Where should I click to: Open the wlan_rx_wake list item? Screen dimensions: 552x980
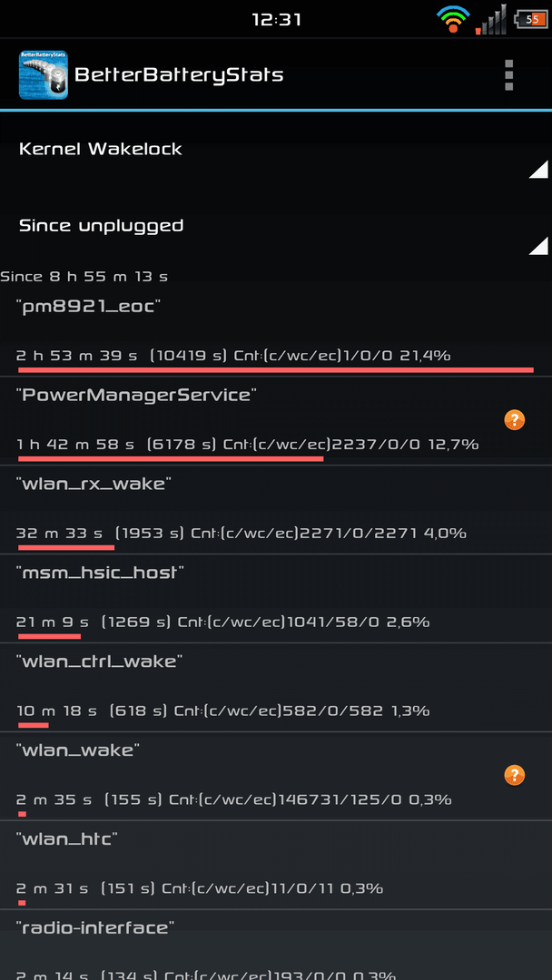[276, 510]
